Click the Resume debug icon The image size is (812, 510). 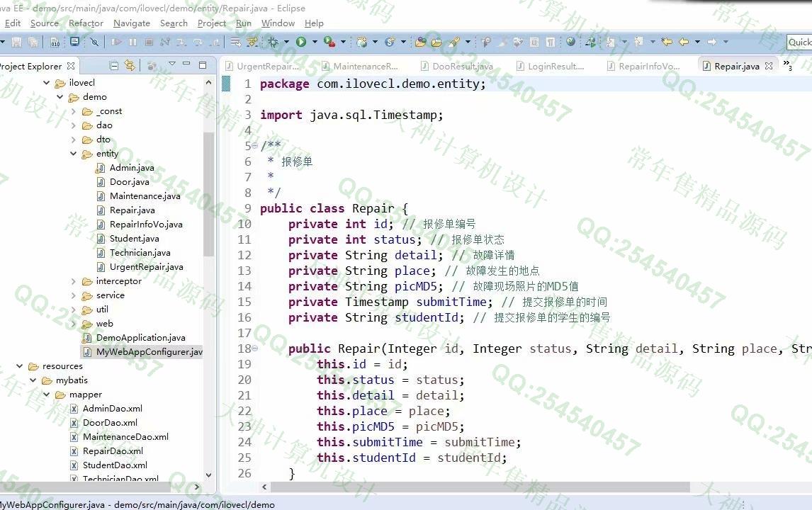pyautogui.click(x=116, y=42)
